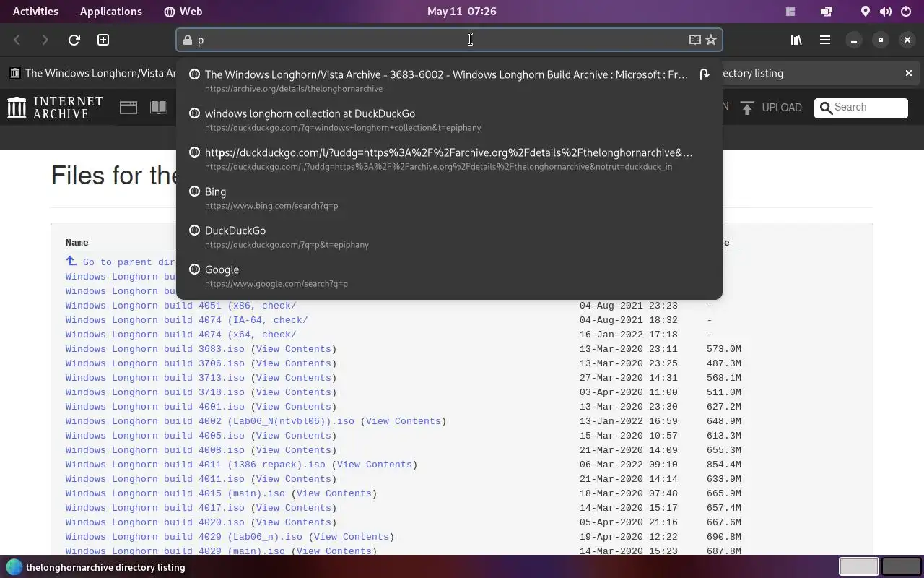The height and width of the screenshot is (578, 924).
Task: Close the directory listing tab
Action: tap(909, 73)
